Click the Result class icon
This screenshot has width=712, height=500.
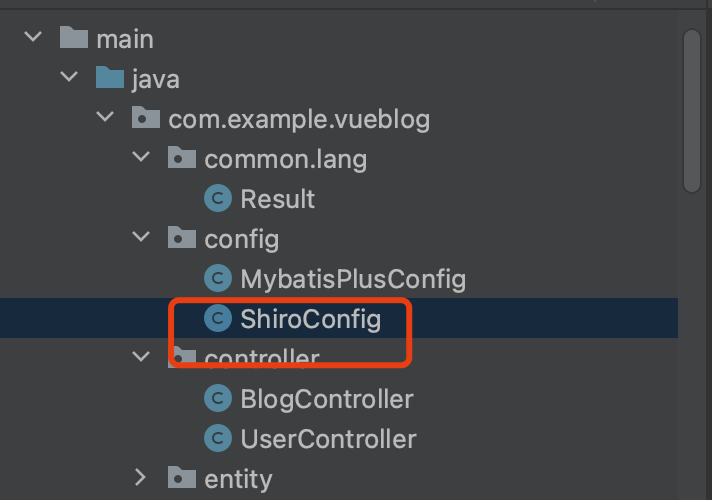click(217, 199)
